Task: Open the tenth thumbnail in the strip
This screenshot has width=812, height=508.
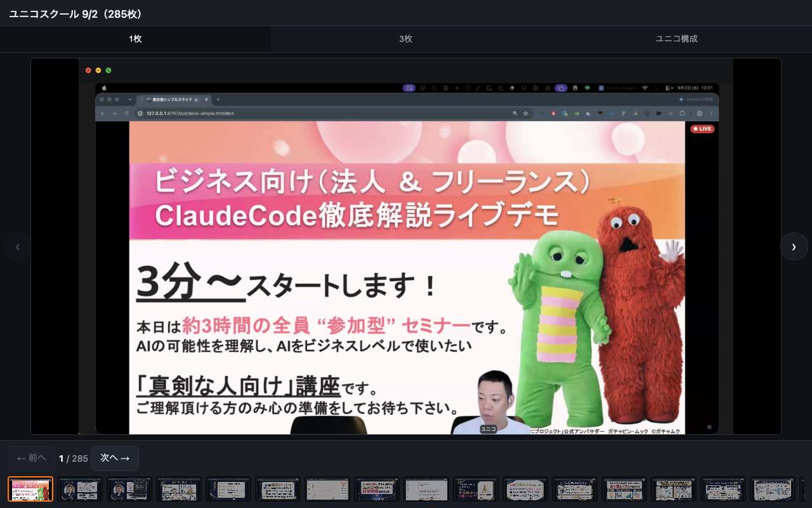Action: coord(476,489)
